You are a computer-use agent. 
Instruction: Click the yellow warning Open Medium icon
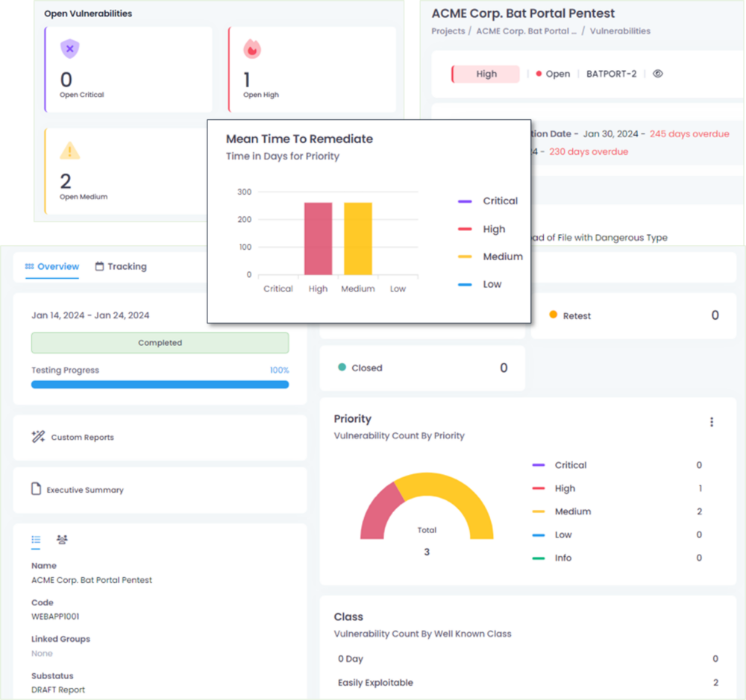(70, 151)
